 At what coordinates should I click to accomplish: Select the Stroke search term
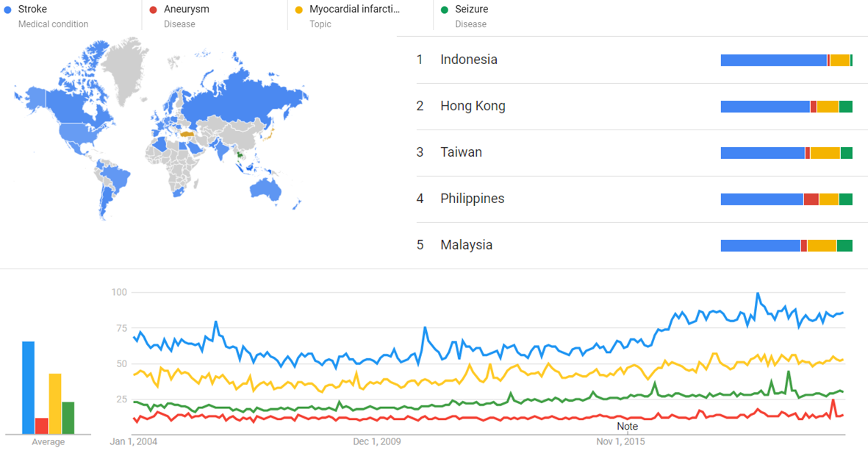tap(32, 10)
